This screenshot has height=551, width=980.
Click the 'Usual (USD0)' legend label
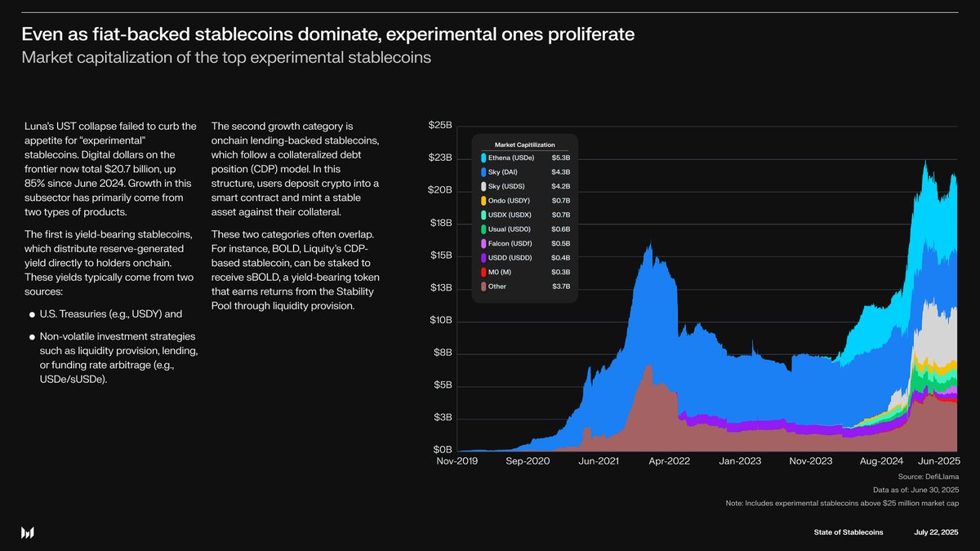(x=508, y=229)
